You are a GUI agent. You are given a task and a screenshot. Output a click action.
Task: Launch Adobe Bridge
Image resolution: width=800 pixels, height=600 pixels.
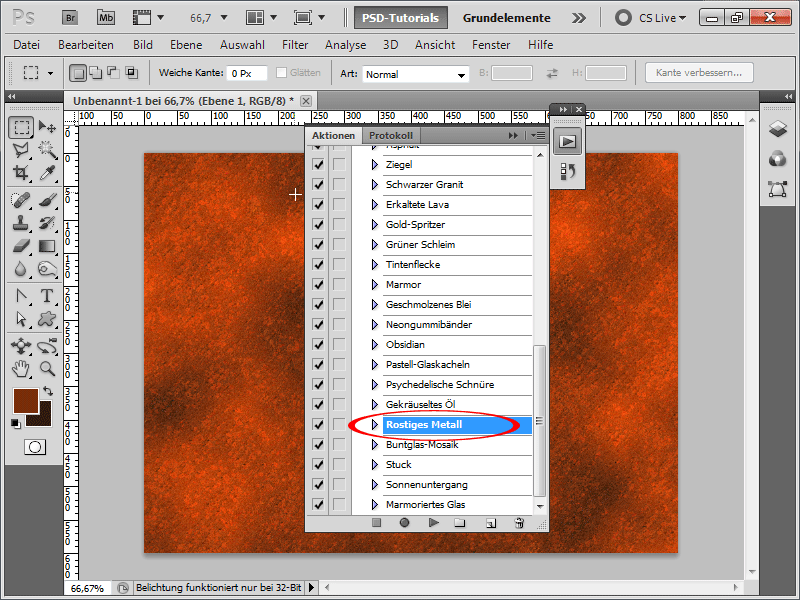point(70,18)
